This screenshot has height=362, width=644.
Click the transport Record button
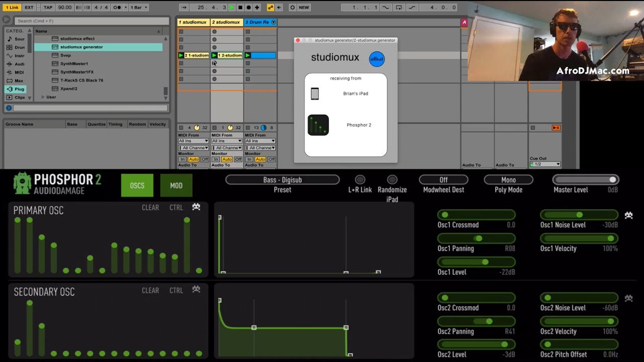click(x=249, y=8)
